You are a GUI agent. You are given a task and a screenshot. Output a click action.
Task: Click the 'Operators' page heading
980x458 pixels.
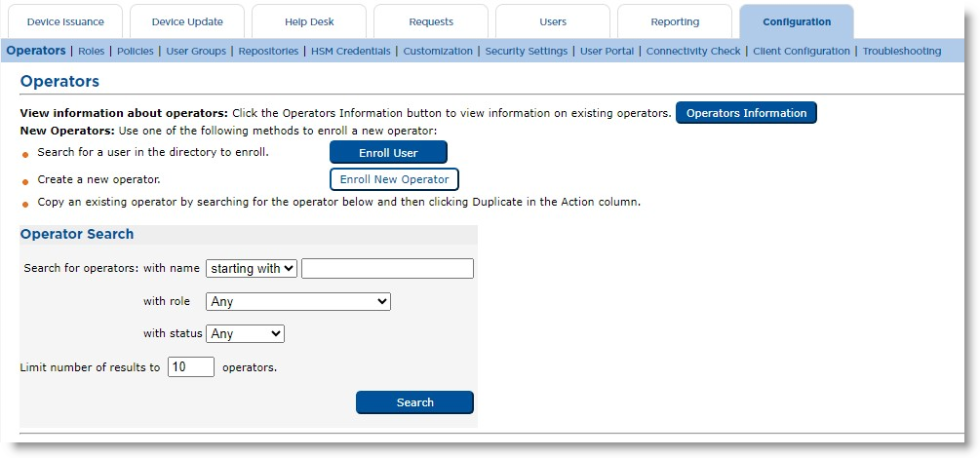59,81
